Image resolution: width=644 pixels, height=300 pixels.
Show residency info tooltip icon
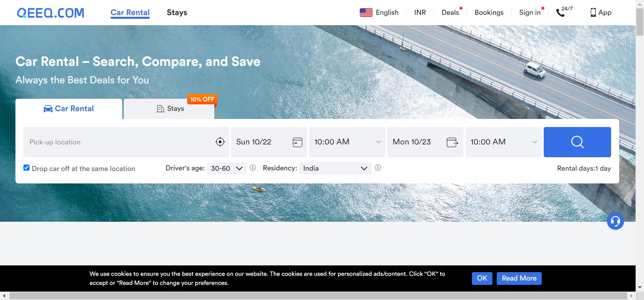(378, 168)
